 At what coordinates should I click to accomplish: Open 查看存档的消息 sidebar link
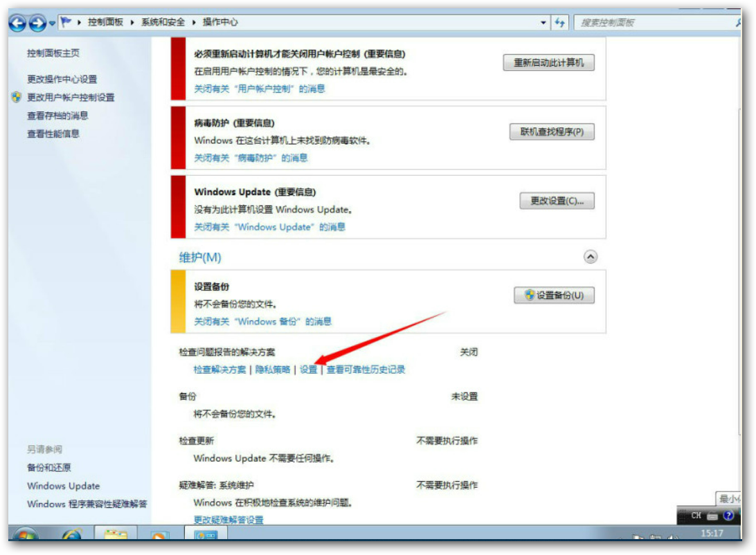[x=57, y=116]
